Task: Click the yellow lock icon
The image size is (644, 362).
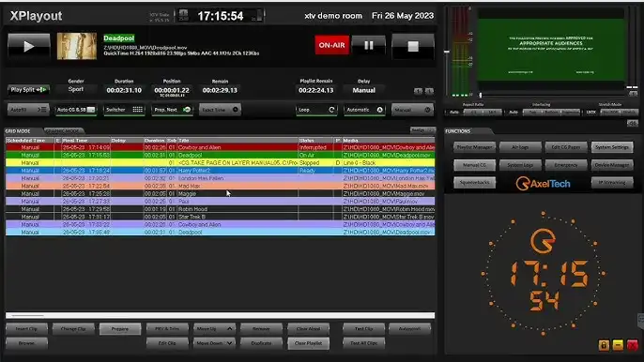Action: click(604, 345)
